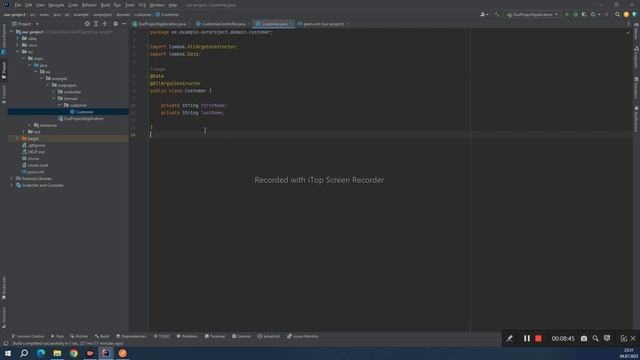Open Windows Start menu
640x360 pixels.
point(8,353)
